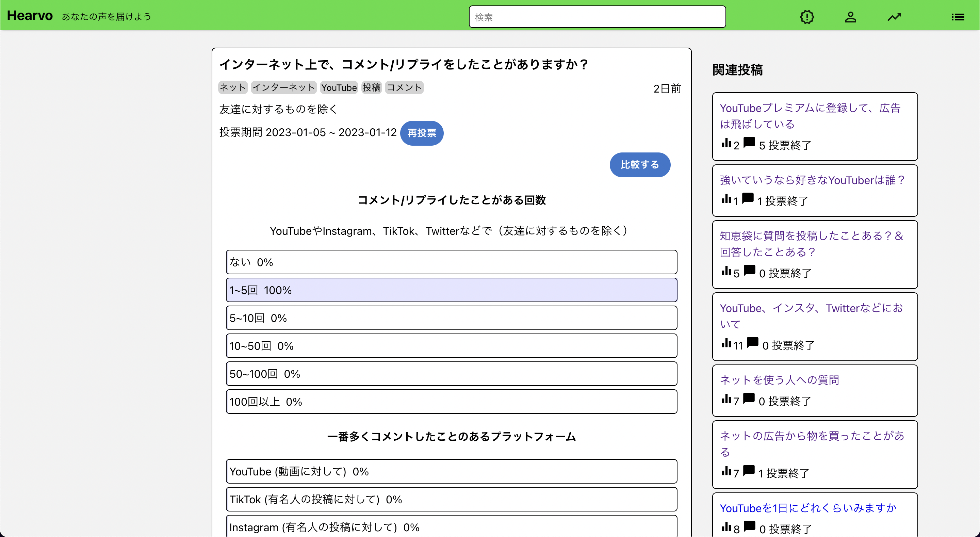The height and width of the screenshot is (537, 980).
Task: Open ネットを使う人への質問 post
Action: [x=780, y=380]
